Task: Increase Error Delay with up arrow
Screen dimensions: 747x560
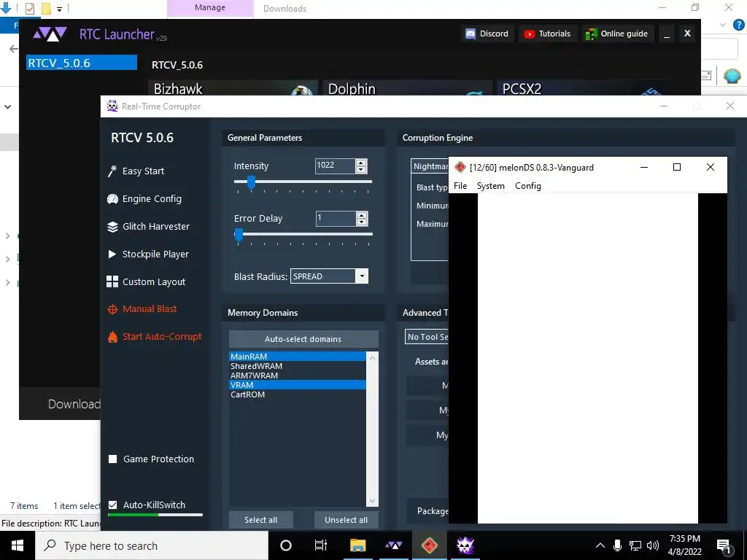Action: (x=362, y=215)
